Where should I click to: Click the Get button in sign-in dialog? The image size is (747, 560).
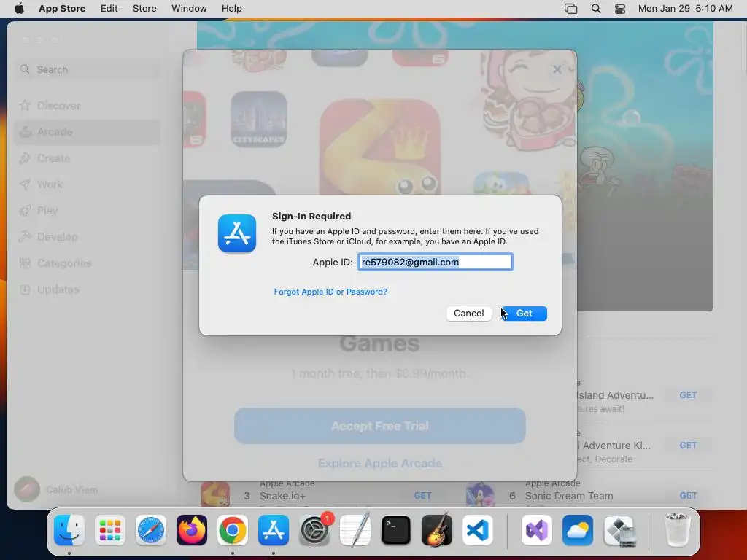[524, 314]
